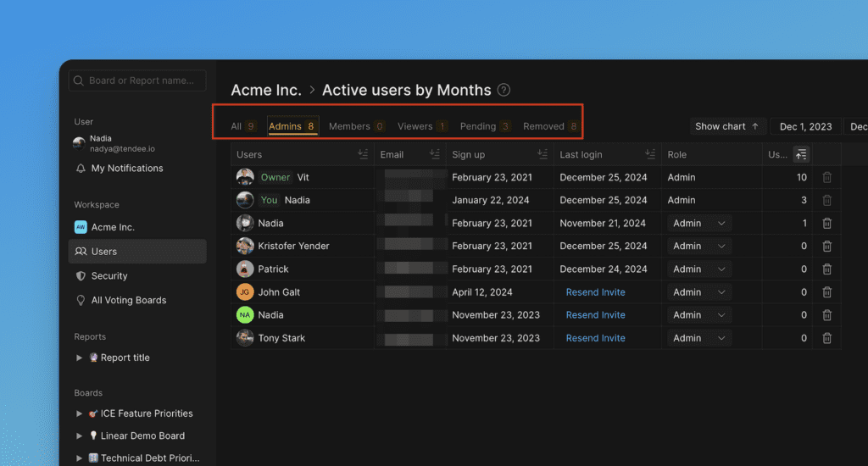
Task: Open Admin role dropdown for Kristofer Yender
Action: [x=699, y=247]
